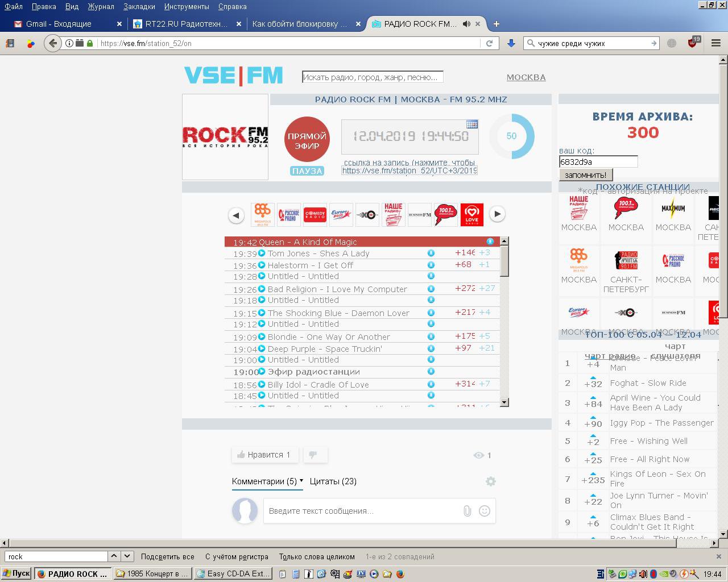The width and height of the screenshot is (728, 582).
Task: Show the next stations in the carousel
Action: (497, 214)
